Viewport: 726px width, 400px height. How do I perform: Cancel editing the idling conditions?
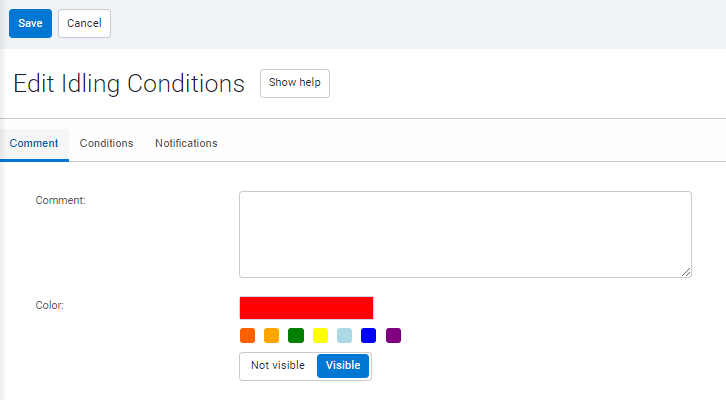[84, 23]
